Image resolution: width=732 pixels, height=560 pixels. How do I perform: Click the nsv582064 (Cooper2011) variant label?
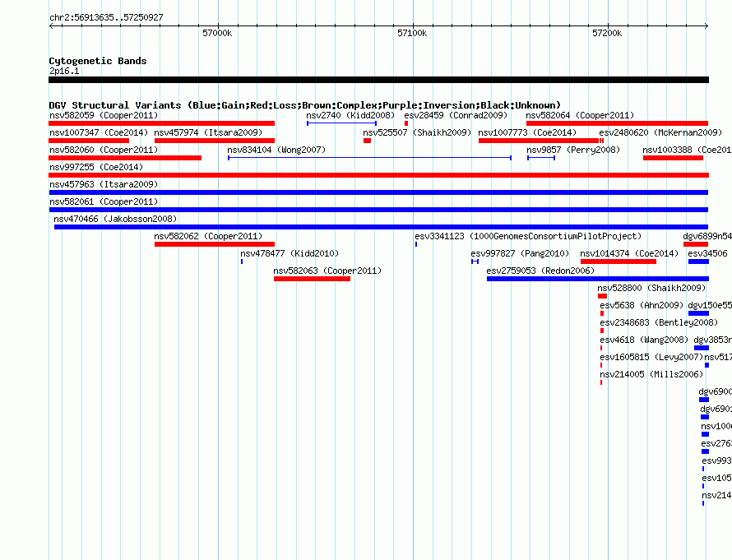(x=580, y=115)
